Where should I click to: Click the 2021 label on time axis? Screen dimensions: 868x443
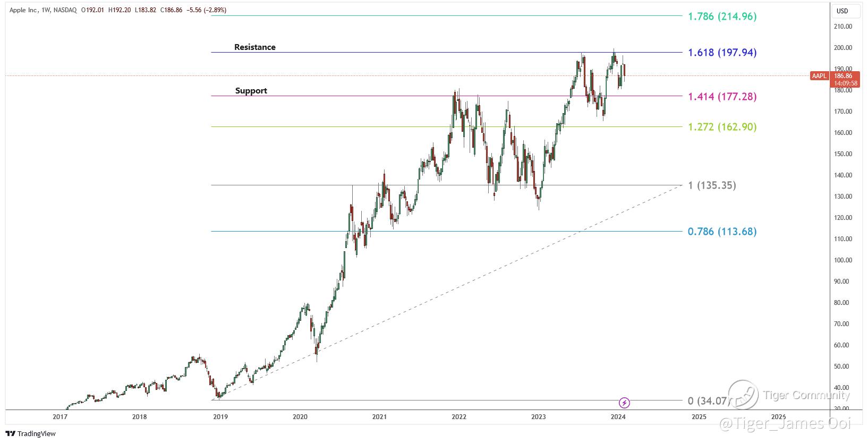(379, 417)
